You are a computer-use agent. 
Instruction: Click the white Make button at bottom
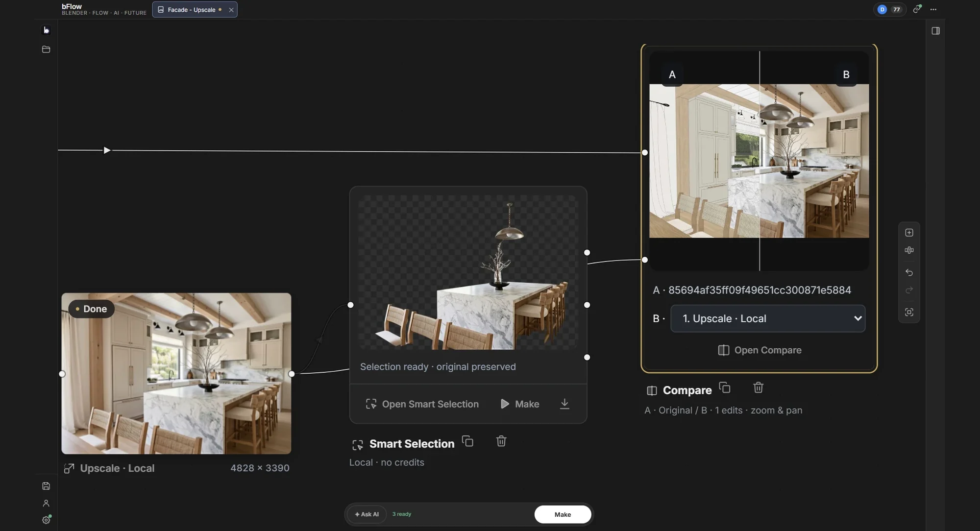click(563, 514)
